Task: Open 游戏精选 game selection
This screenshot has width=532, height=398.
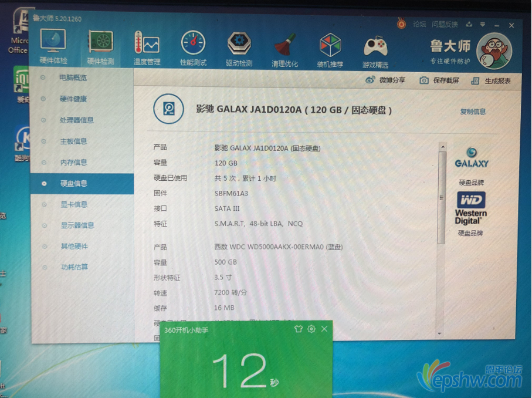Action: click(x=375, y=52)
